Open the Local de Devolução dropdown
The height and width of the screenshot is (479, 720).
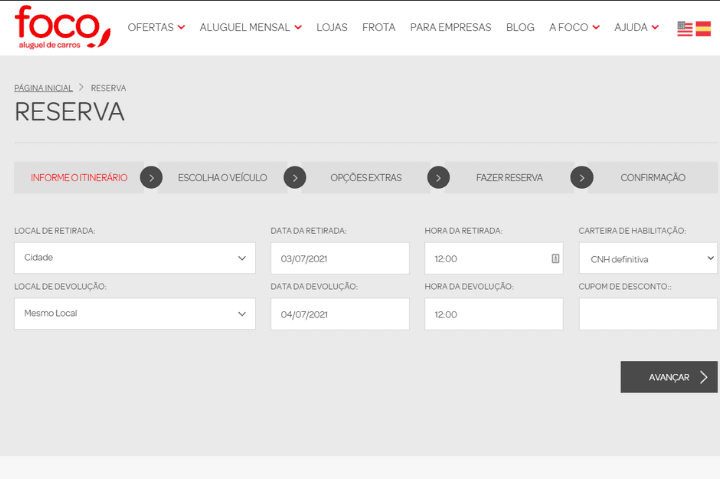point(135,314)
